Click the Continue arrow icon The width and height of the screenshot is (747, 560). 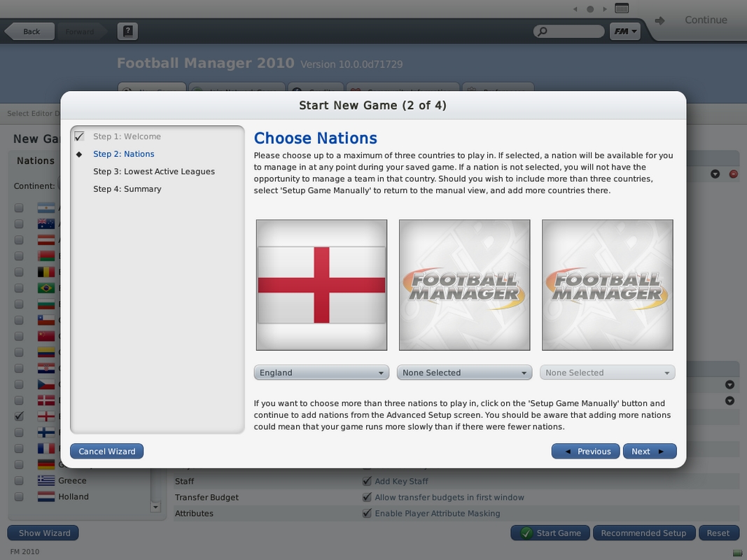coord(659,21)
